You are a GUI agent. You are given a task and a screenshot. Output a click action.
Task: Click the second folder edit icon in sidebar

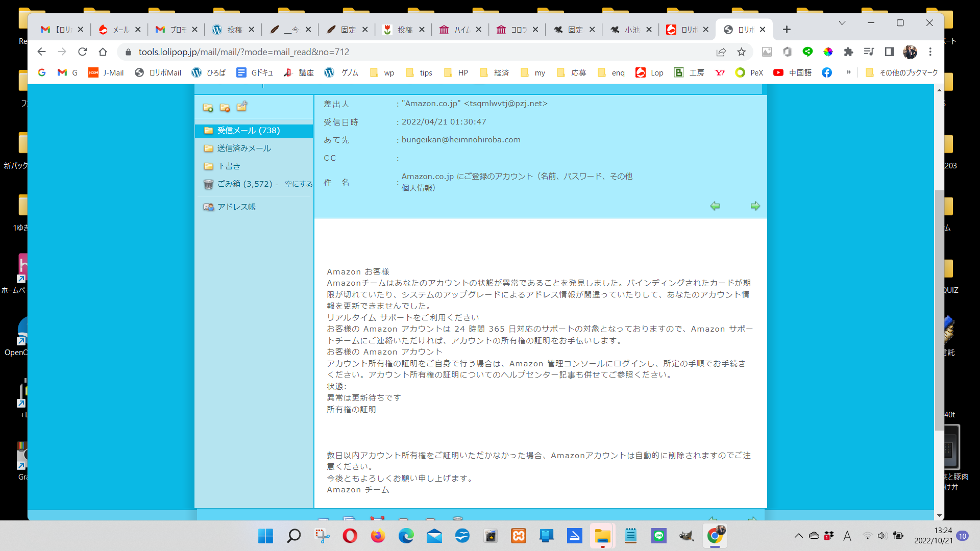225,108
